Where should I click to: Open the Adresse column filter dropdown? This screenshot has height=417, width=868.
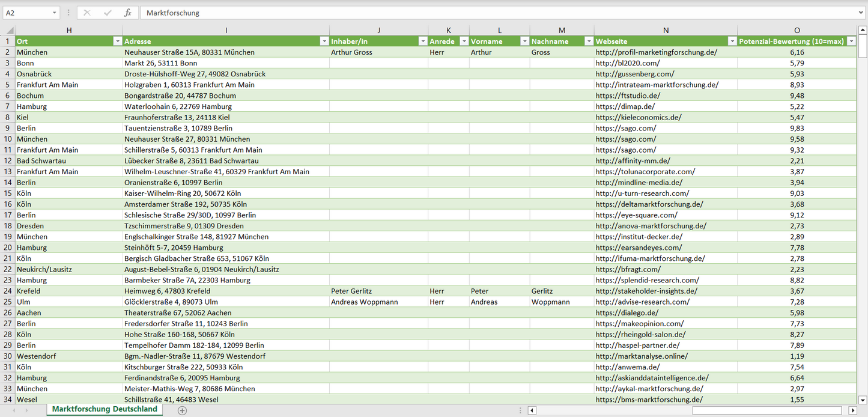pos(324,41)
